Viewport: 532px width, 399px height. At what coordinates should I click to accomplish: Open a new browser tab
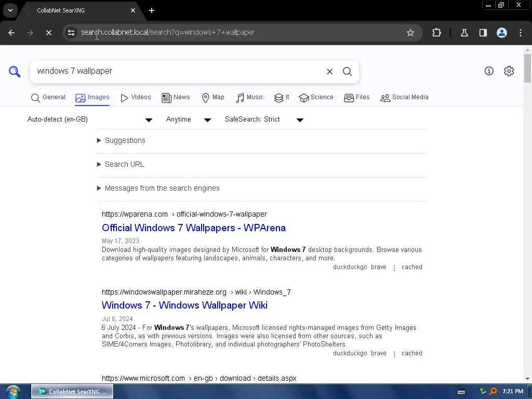[152, 10]
